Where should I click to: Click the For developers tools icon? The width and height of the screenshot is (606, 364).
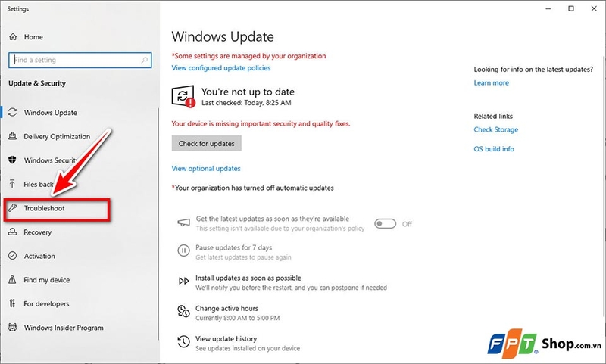pos(12,303)
